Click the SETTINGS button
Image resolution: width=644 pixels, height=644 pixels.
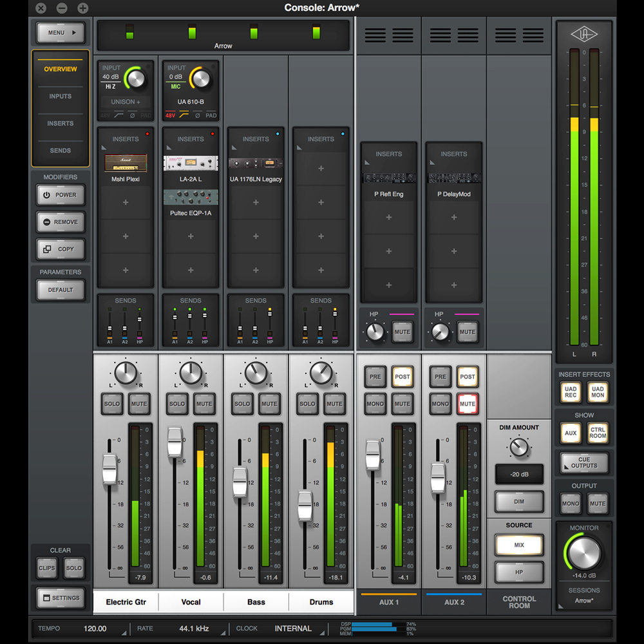61,598
